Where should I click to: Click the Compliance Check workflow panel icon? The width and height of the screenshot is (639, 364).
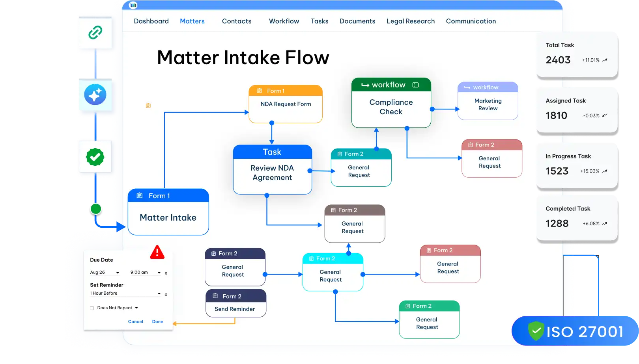(415, 85)
